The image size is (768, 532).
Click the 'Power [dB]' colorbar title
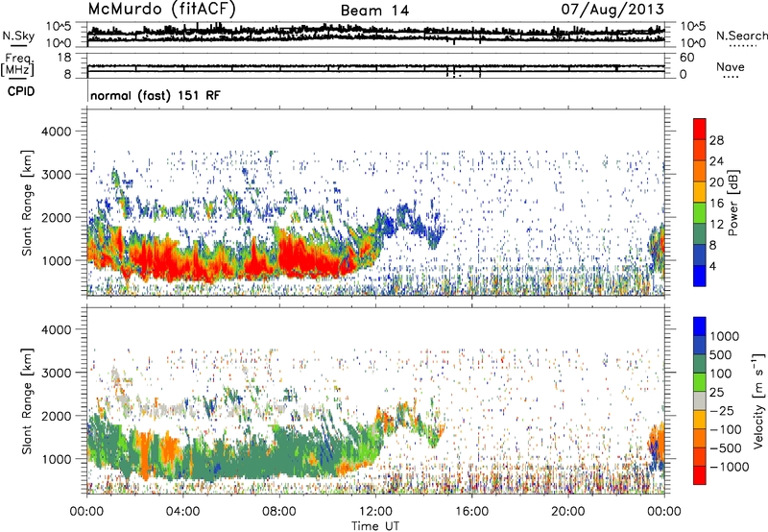click(x=732, y=203)
